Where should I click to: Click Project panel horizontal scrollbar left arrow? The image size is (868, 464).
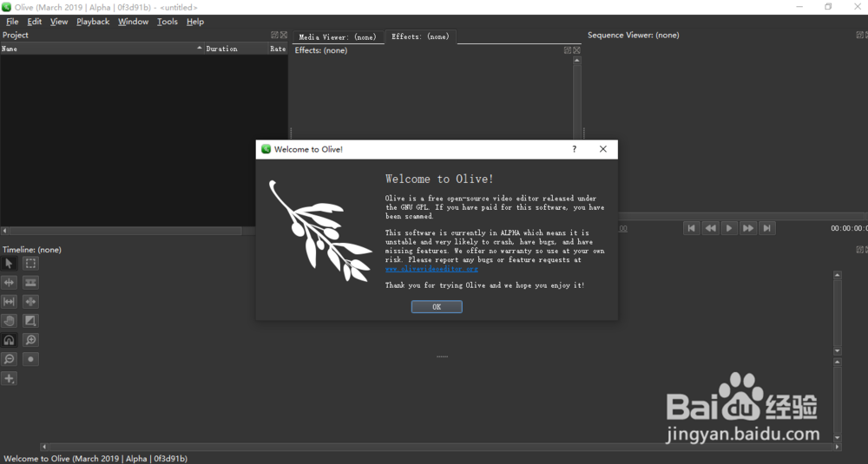point(5,231)
